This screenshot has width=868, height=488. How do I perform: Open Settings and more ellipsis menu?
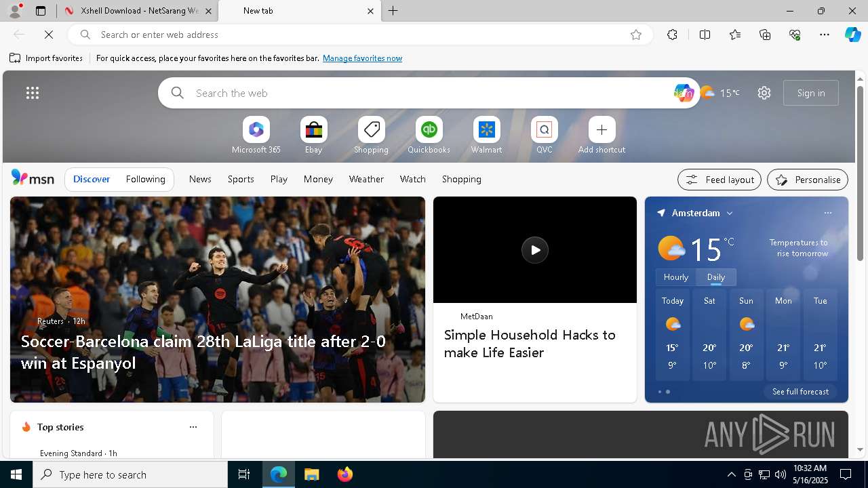825,35
